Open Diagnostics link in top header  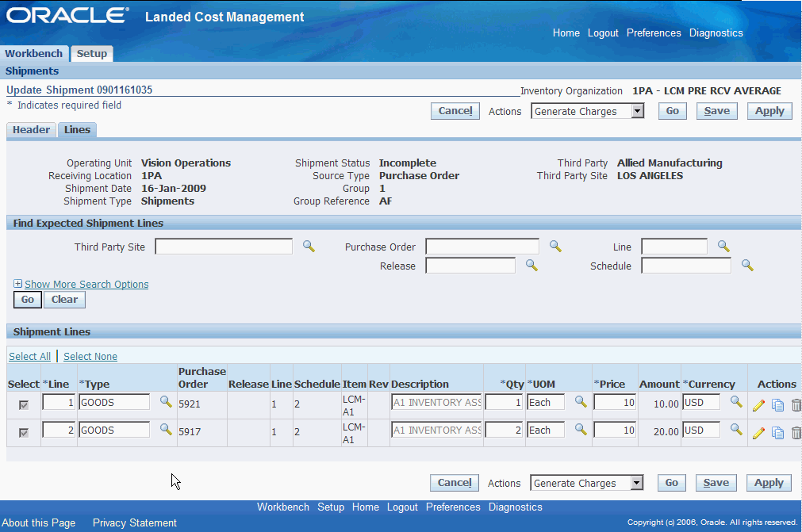point(716,33)
